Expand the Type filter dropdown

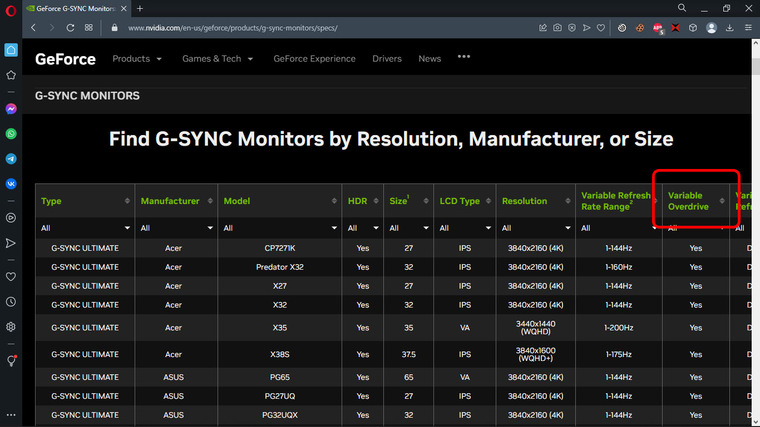click(x=85, y=228)
